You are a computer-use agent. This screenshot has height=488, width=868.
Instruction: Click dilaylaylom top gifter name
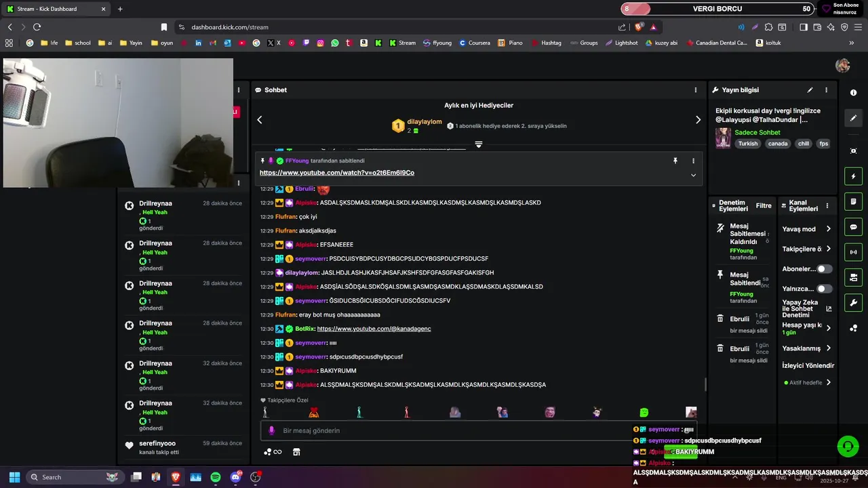pyautogui.click(x=425, y=122)
